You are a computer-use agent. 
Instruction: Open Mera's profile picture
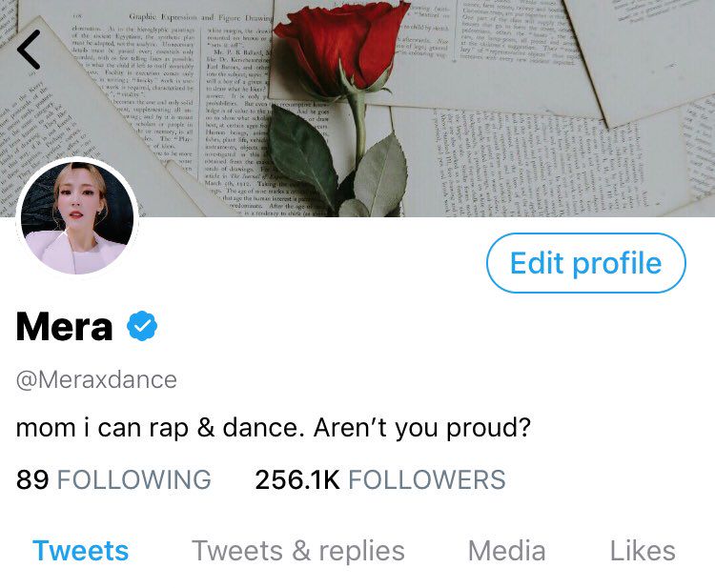[77, 218]
